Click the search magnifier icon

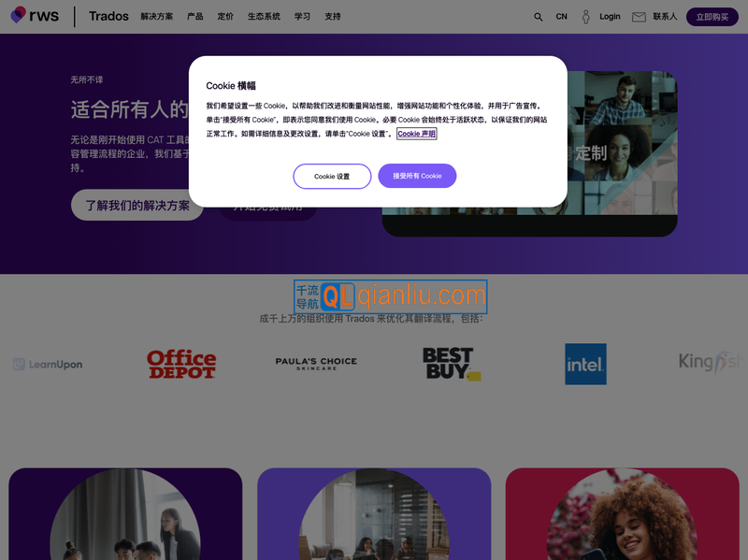click(538, 16)
